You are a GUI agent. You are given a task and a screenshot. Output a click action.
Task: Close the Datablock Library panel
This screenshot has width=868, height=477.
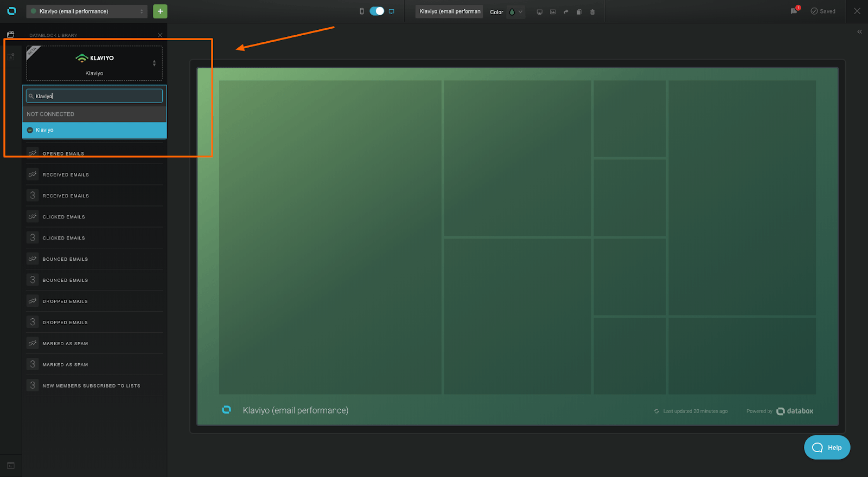tap(160, 35)
